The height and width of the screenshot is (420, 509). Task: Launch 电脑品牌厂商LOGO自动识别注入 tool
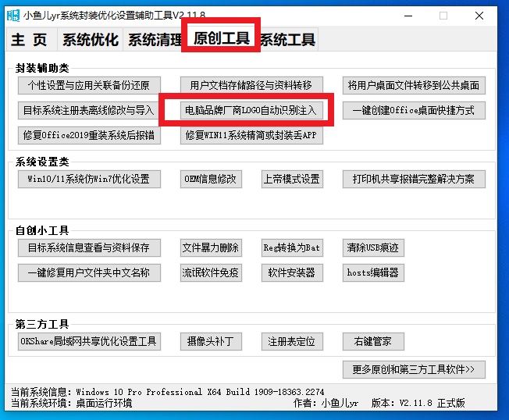251,110
